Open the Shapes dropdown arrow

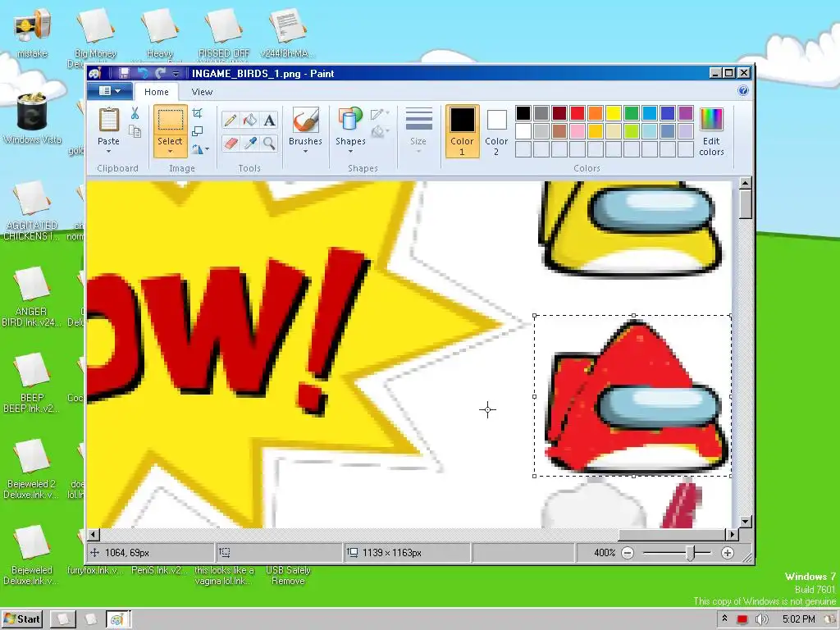350,152
